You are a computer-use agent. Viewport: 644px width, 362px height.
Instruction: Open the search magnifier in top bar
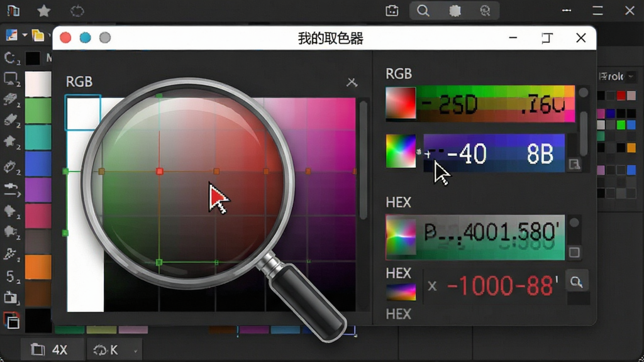423,11
